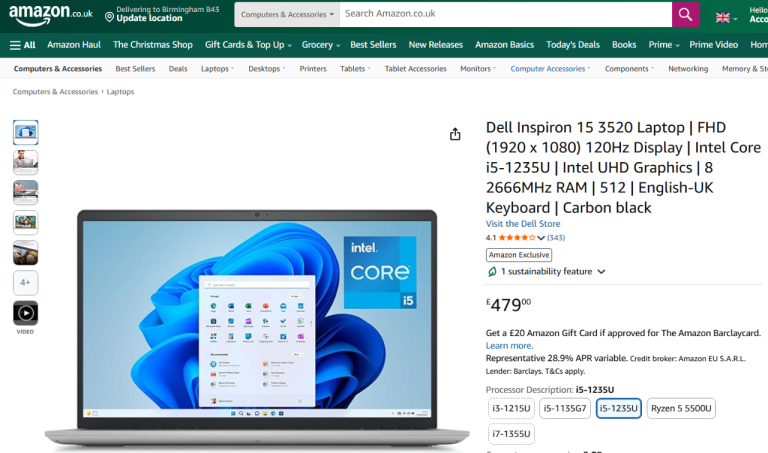Viewport: 768px width, 453px height.
Task: Open Tablet Accessories in subnav
Action: [415, 69]
